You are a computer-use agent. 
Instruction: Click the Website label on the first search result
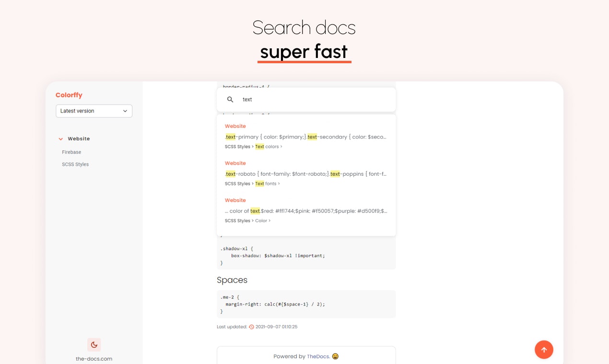point(235,126)
